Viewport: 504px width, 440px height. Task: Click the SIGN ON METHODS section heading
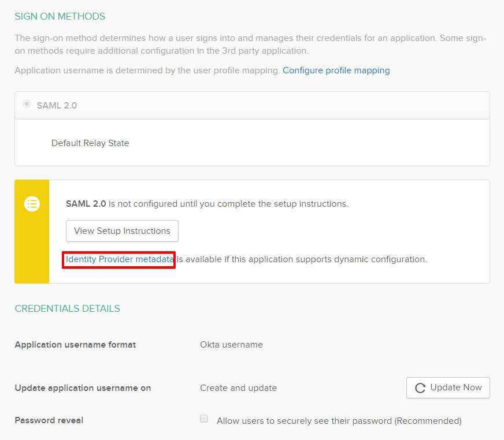[x=60, y=16]
